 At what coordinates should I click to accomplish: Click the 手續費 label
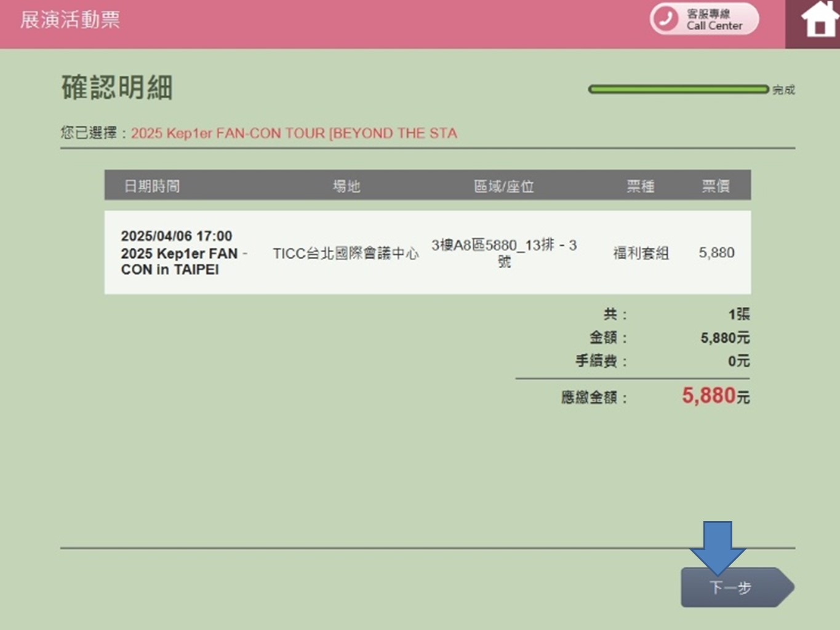coord(601,361)
